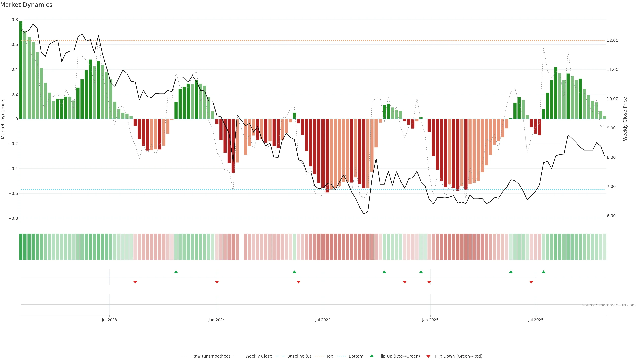Image resolution: width=644 pixels, height=362 pixels.
Task: Click the Flip Up legend triangle icon
Action: click(x=372, y=356)
